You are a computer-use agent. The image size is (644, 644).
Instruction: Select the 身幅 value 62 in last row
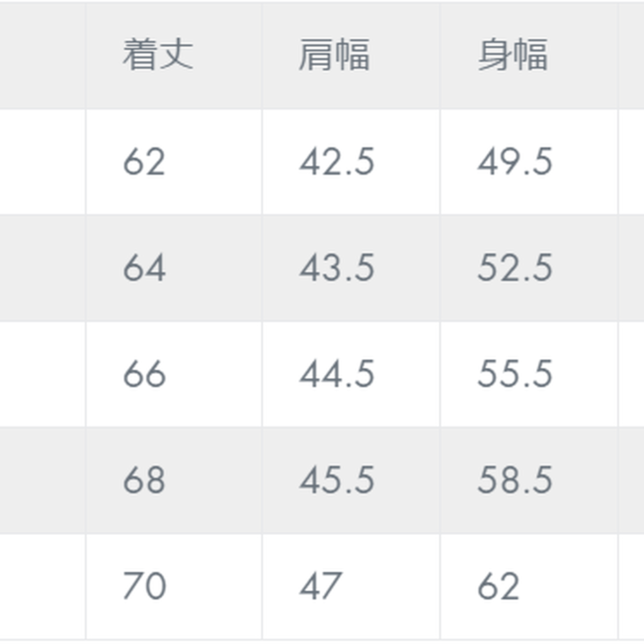tap(498, 585)
